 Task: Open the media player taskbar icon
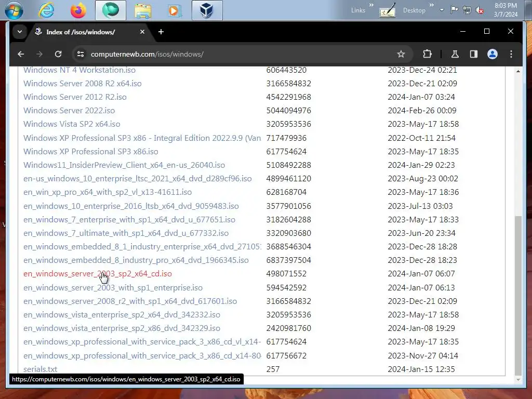pyautogui.click(x=175, y=10)
